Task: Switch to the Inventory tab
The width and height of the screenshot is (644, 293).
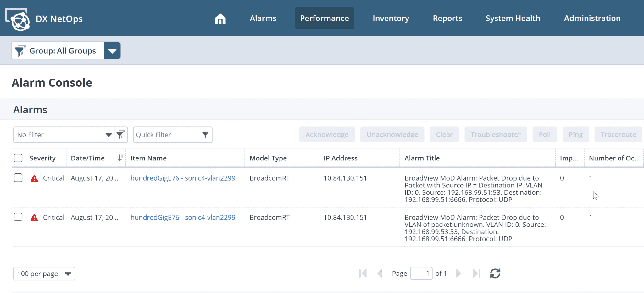Action: pyautogui.click(x=391, y=18)
